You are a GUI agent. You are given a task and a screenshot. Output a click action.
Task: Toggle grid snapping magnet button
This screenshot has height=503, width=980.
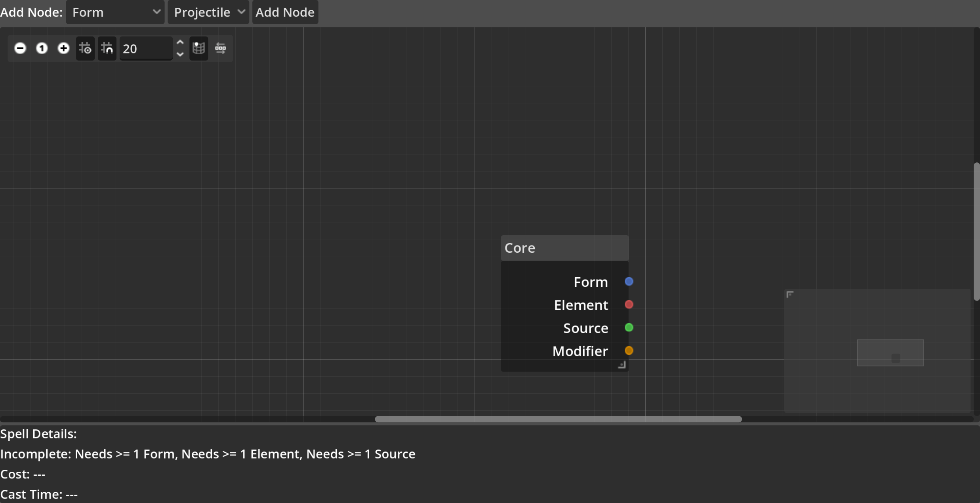pos(107,48)
